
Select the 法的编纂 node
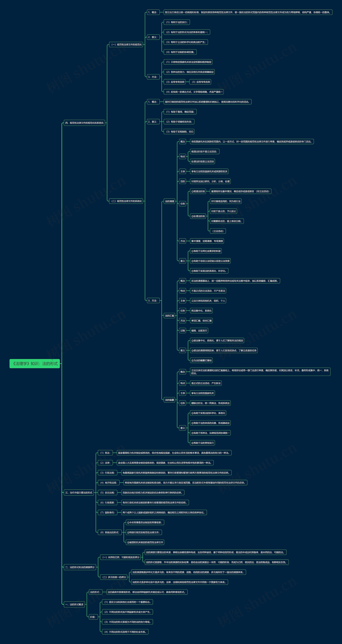(169, 400)
